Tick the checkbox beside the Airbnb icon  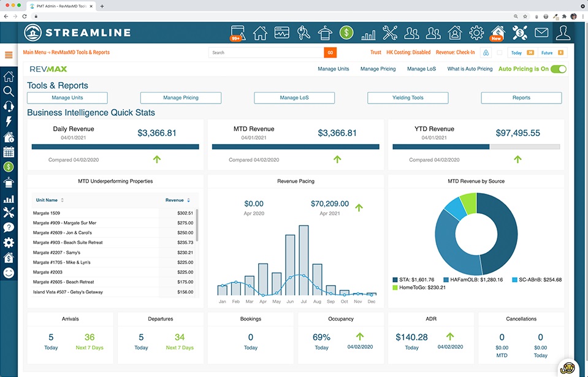click(499, 53)
